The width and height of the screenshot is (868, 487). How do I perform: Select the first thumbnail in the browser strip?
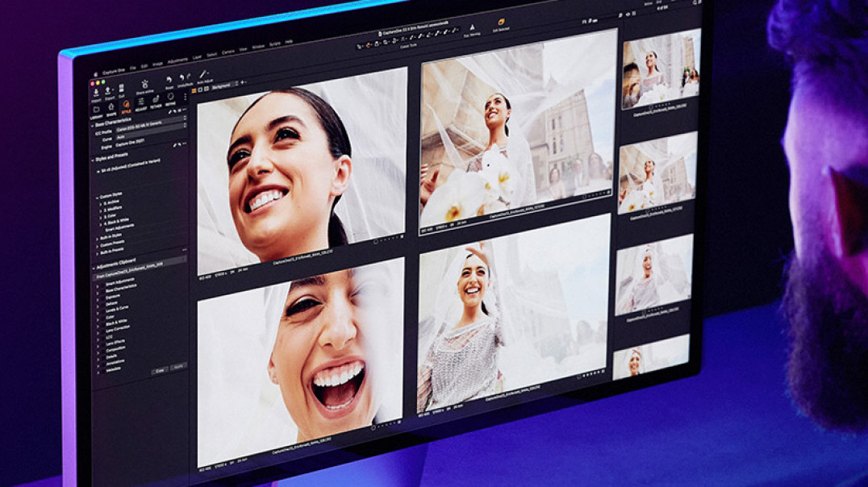coord(661,69)
